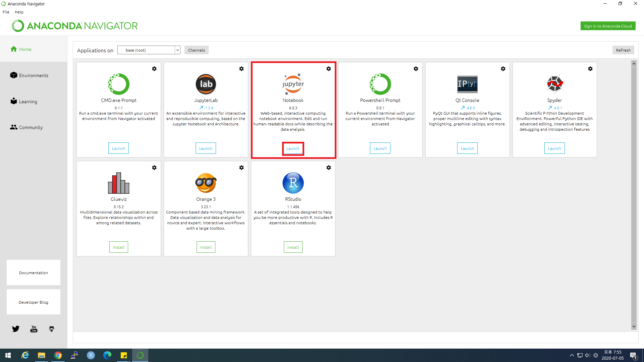644x362 pixels.
Task: Launch Spyder
Action: pos(554,148)
